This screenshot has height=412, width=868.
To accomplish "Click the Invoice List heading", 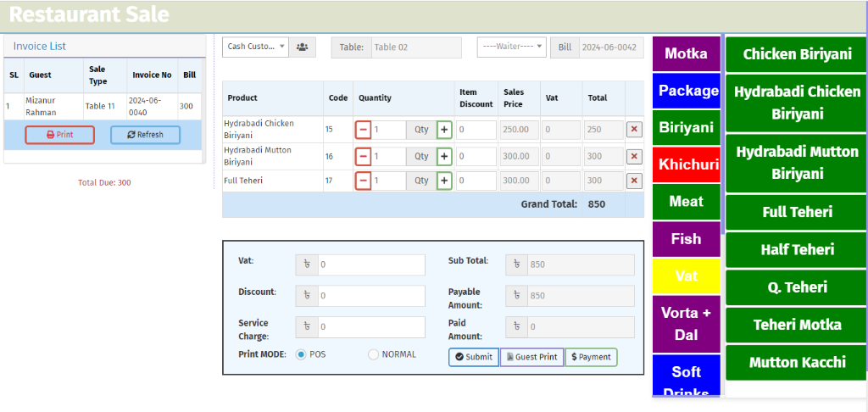I will click(39, 47).
